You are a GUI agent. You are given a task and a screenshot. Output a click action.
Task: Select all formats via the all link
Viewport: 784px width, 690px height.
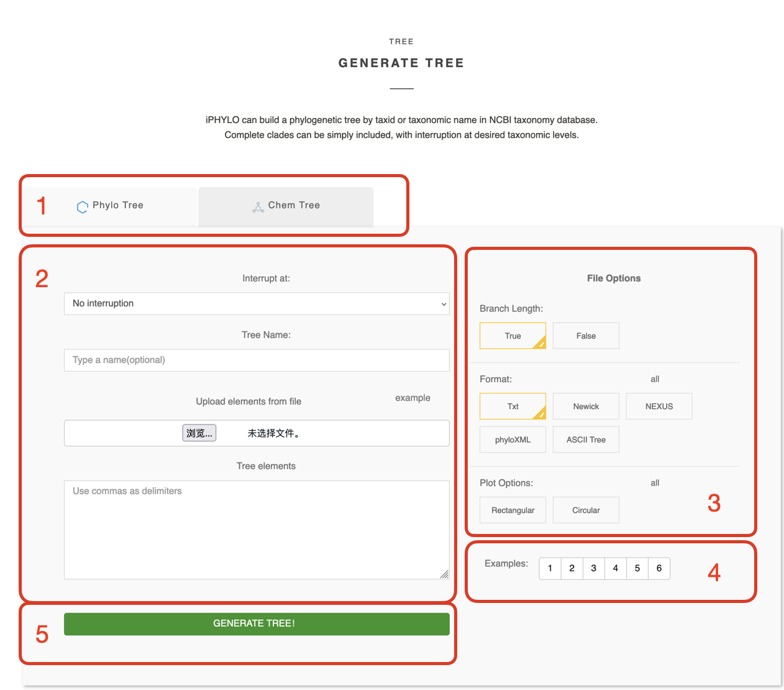tap(655, 379)
